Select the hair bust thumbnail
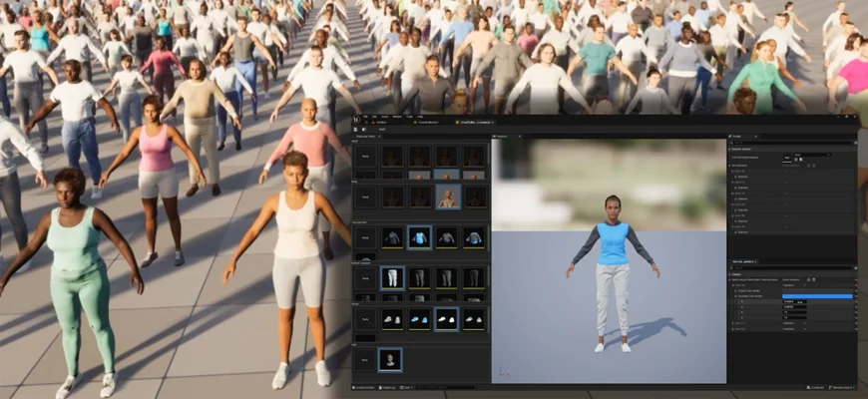868x399 pixels. [x=390, y=360]
